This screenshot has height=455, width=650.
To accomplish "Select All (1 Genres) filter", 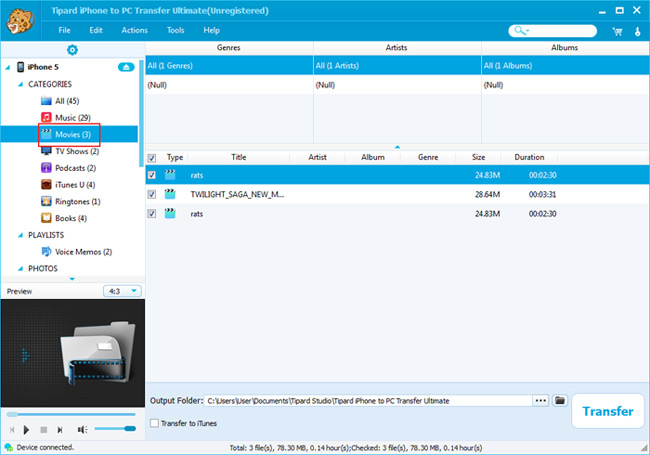I will 229,65.
